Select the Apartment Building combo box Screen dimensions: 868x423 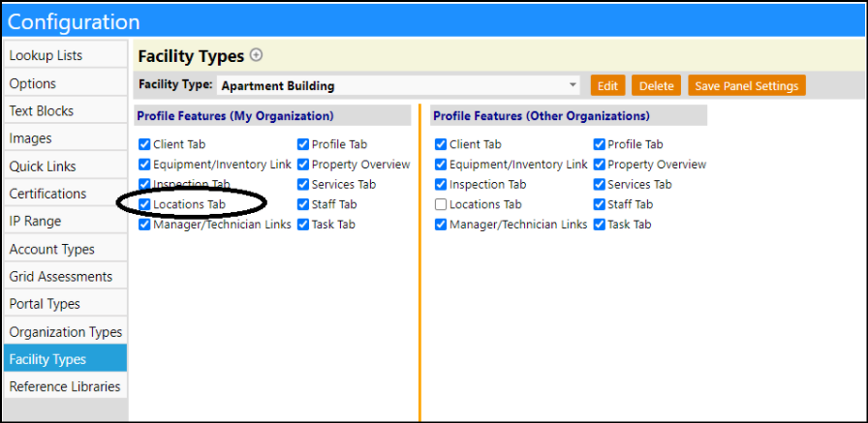398,86
